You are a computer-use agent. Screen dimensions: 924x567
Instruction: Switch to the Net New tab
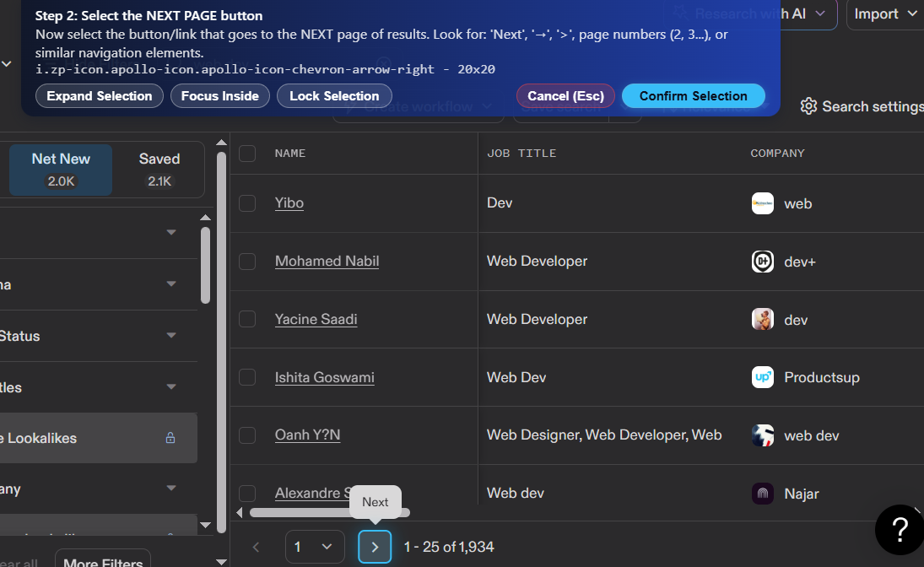61,170
